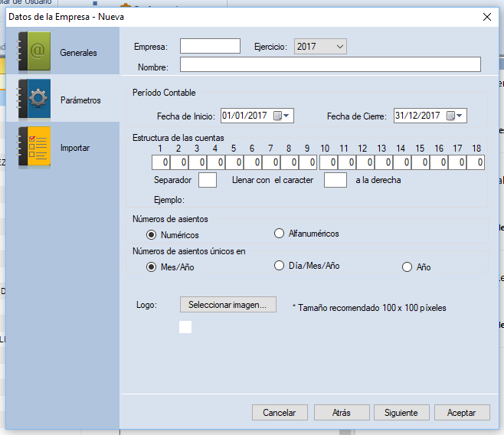The image size is (504, 435).
Task: Click account structure level 16 field
Action: pyautogui.click(x=438, y=162)
